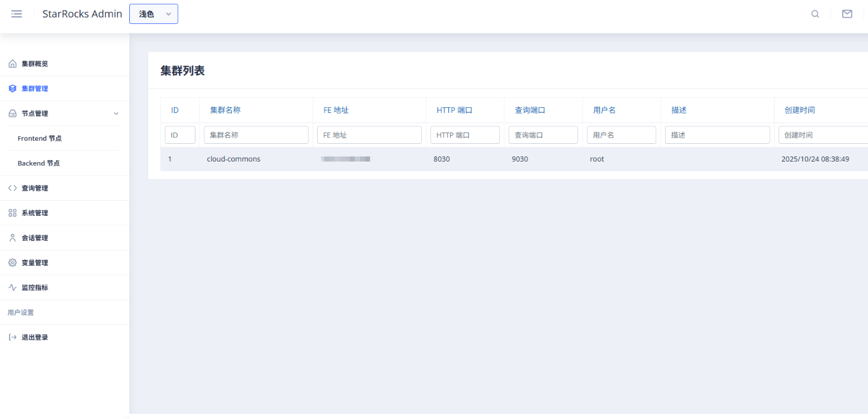Open the 浅色 theme dropdown
This screenshot has width=868, height=419.
(154, 14)
